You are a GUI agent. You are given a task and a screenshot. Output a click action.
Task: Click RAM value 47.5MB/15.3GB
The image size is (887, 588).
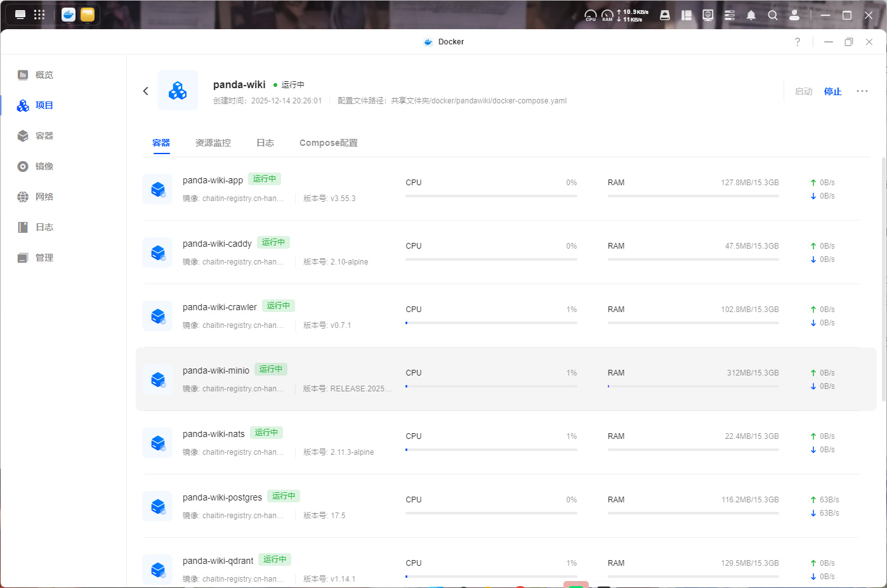pyautogui.click(x=752, y=246)
